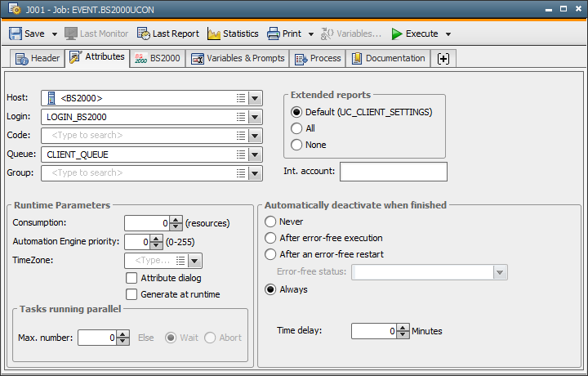The width and height of the screenshot is (588, 376).
Task: Run job with green Execute icon
Action: click(x=397, y=34)
